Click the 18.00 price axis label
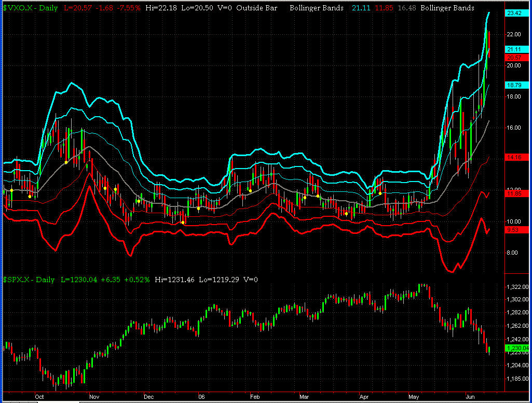 click(514, 96)
